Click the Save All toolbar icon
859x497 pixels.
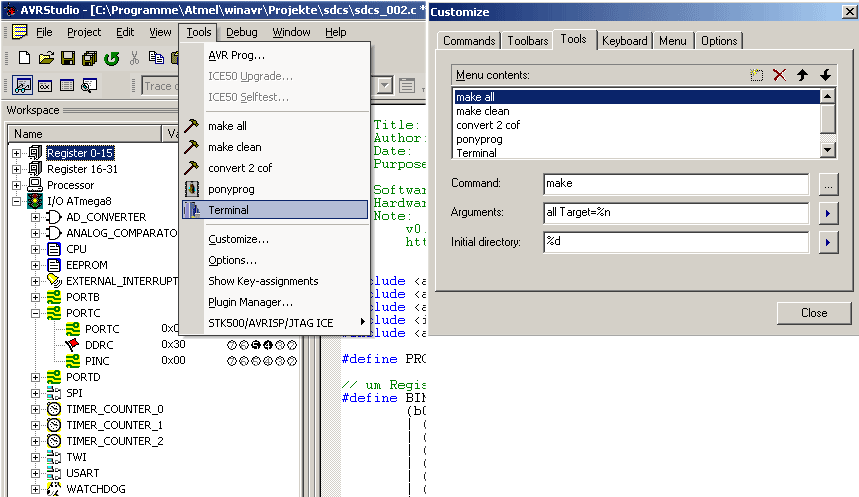[x=89, y=58]
